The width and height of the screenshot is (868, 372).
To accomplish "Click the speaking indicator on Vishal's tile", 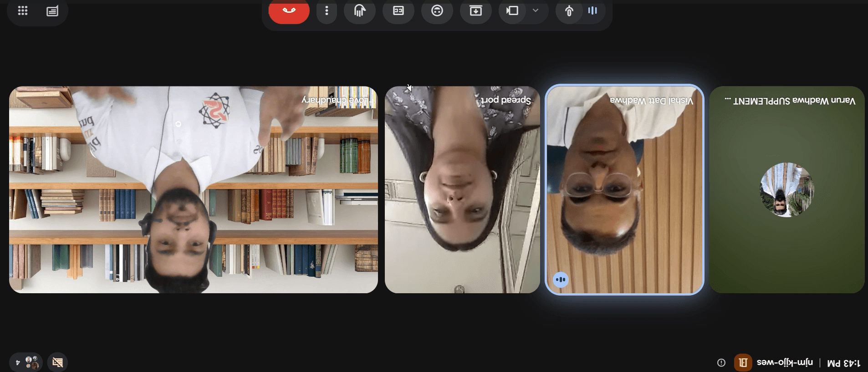I will (561, 280).
